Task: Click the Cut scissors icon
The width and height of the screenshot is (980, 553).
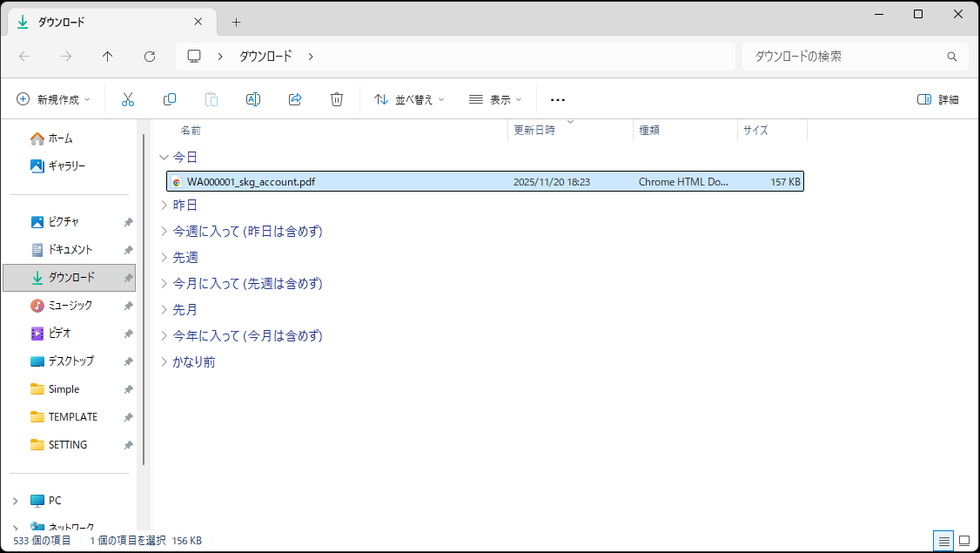Action: tap(128, 99)
